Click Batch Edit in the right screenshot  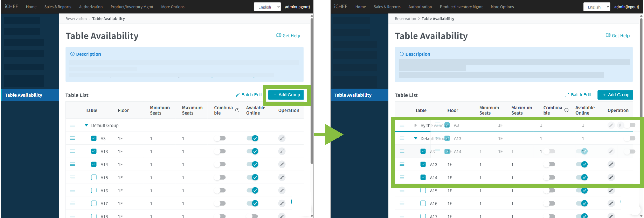pyautogui.click(x=578, y=95)
